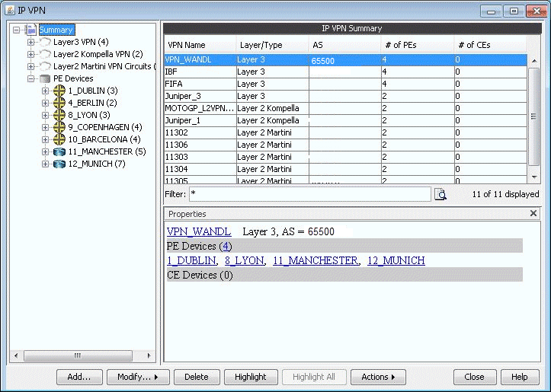
Task: Click the 12_MUNICH device icon
Action: pos(59,164)
